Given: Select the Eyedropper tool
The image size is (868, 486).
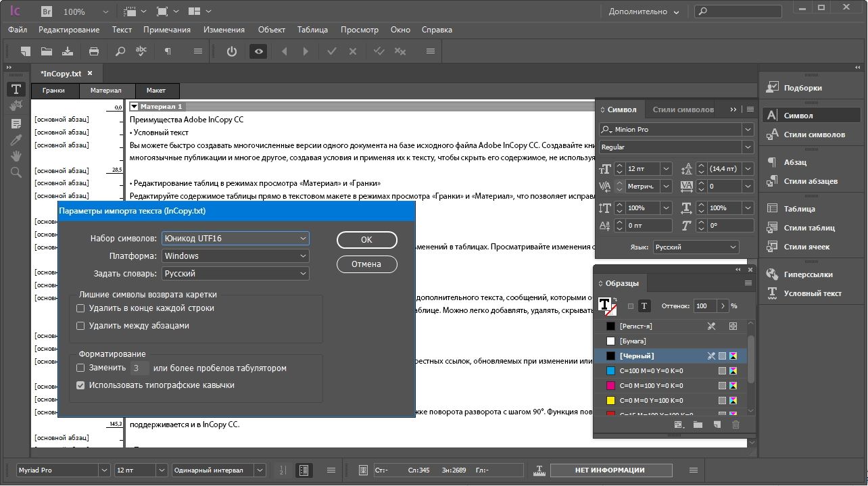Looking at the screenshot, I should tap(16, 140).
